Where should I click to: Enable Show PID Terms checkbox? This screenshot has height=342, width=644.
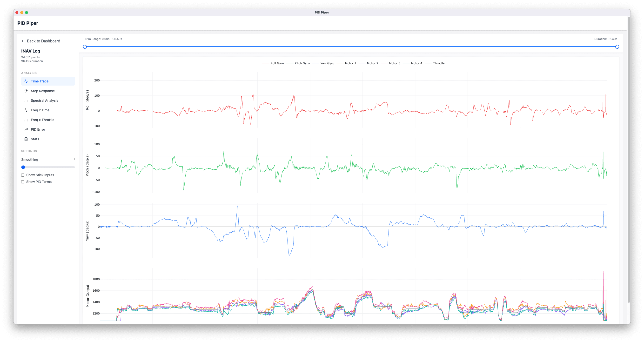(23, 182)
